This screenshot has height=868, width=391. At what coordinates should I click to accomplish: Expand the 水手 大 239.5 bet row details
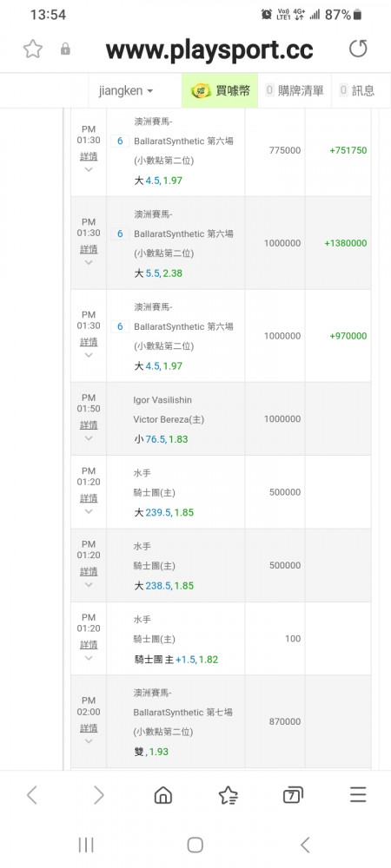(x=89, y=499)
